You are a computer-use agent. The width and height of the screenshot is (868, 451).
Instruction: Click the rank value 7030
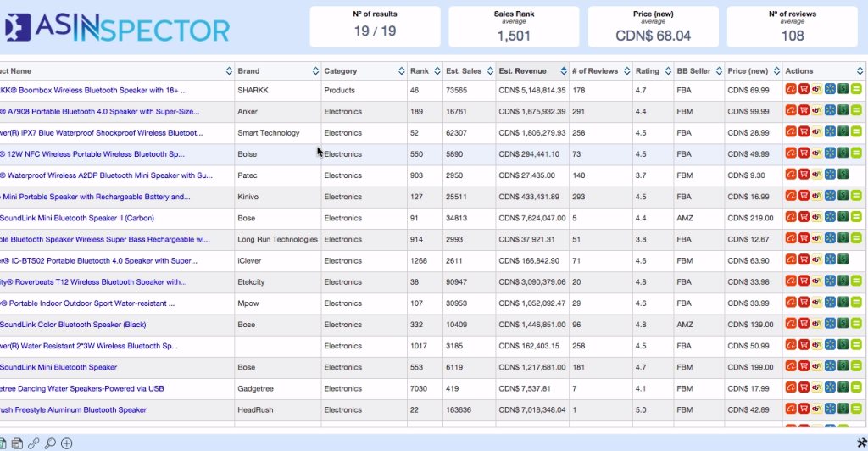coord(419,388)
